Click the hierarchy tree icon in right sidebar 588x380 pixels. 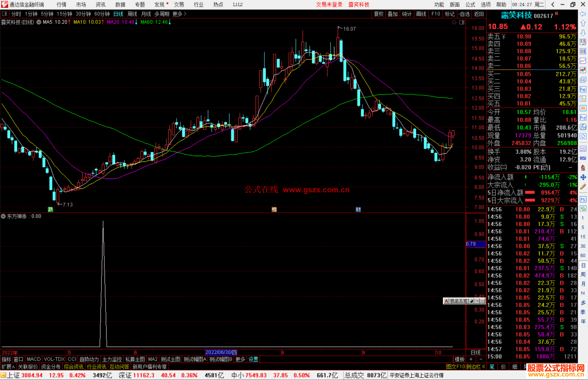tap(583, 99)
